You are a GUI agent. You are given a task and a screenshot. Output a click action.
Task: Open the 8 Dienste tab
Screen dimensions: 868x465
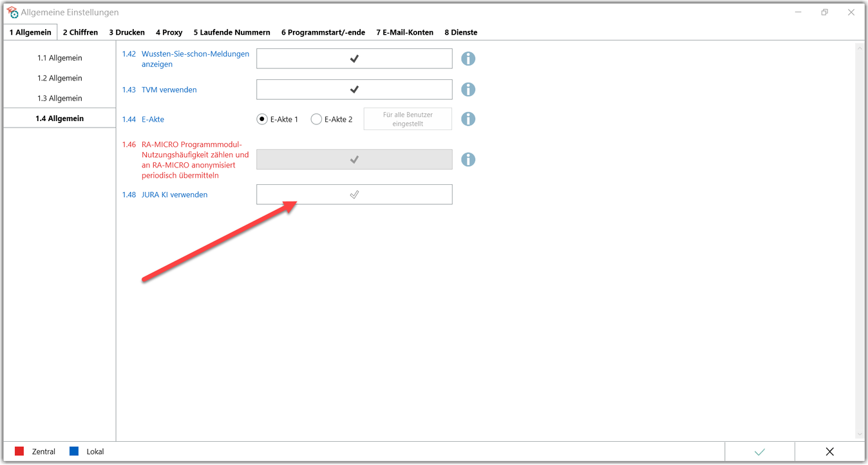(461, 32)
